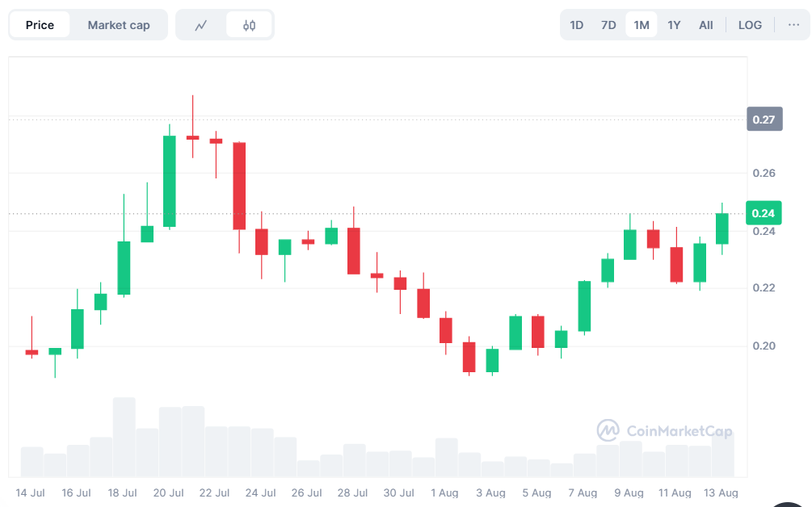Click the 3 Aug date axis label
The width and height of the screenshot is (812, 507).
pyautogui.click(x=491, y=492)
